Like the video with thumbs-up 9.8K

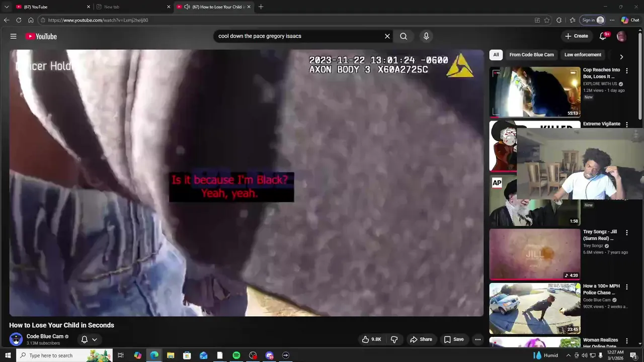[x=372, y=339]
